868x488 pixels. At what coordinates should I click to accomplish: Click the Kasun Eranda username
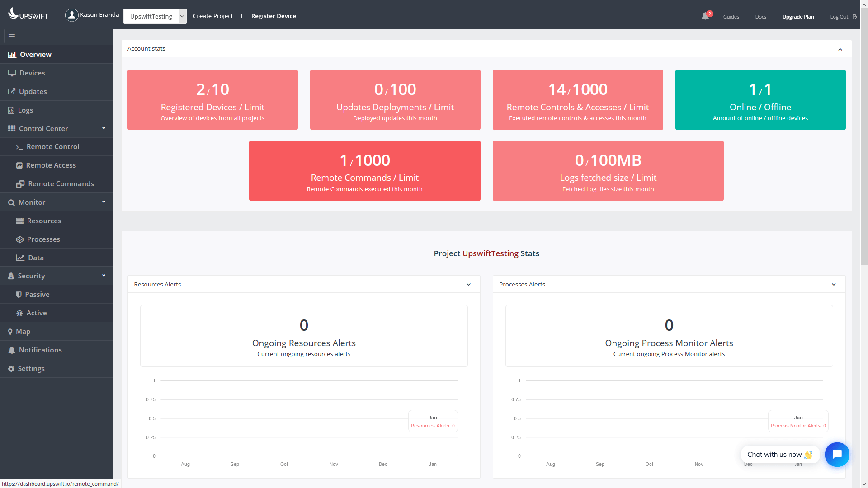(99, 15)
